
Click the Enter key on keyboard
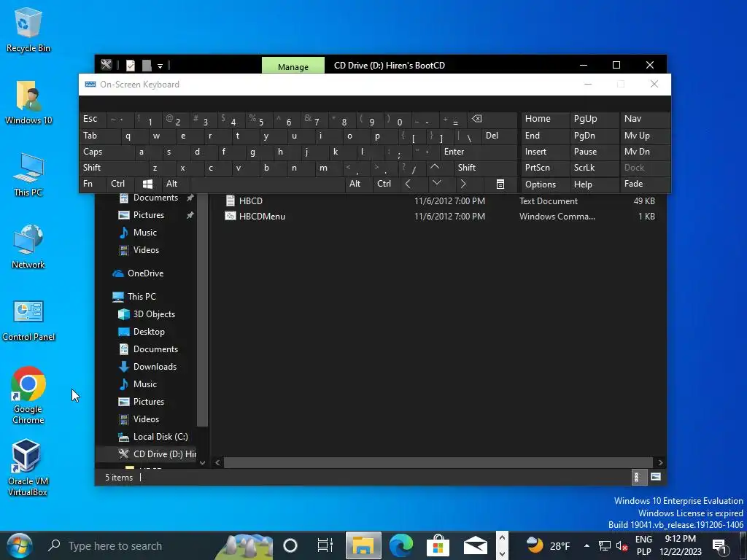click(479, 152)
